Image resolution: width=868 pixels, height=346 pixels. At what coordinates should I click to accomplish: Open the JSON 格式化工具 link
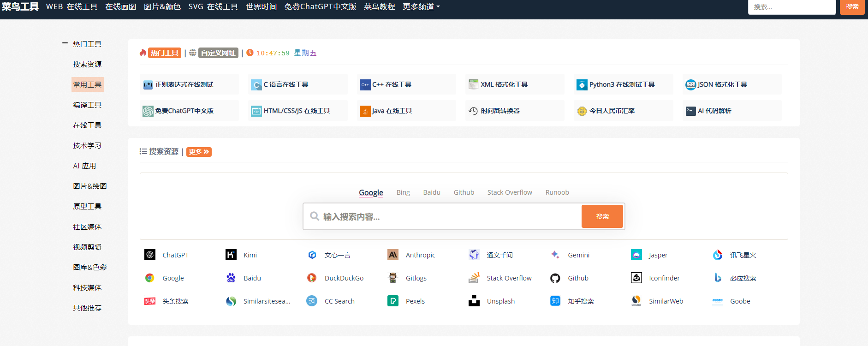pos(722,84)
